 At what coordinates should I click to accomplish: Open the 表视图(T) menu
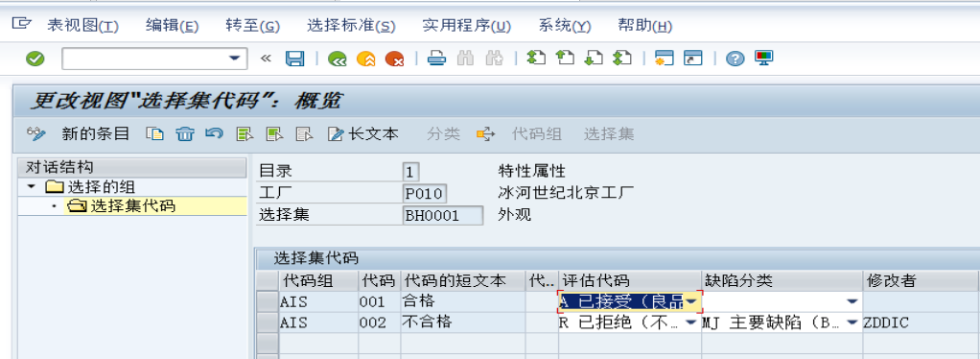(82, 26)
